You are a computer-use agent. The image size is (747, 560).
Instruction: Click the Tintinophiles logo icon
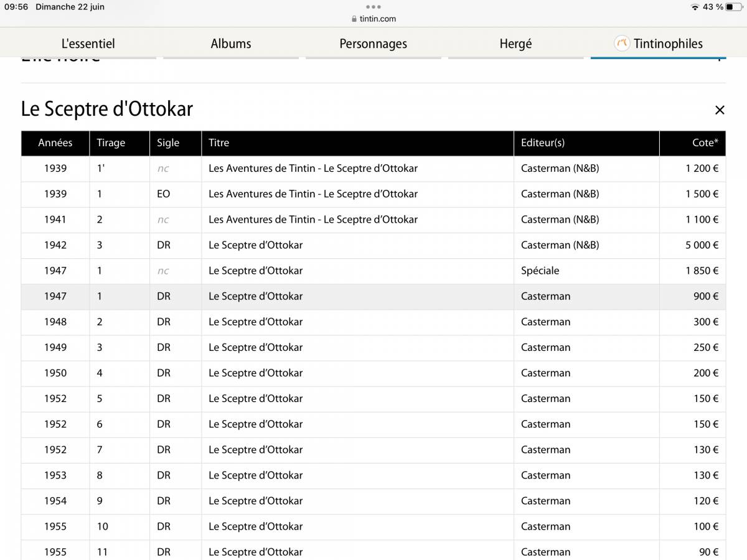point(622,44)
